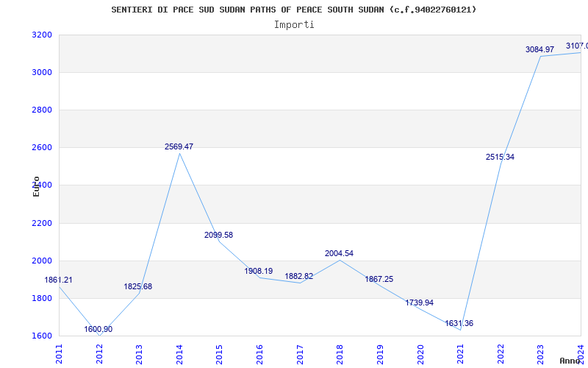Select the 1631.36 data label

click(459, 324)
